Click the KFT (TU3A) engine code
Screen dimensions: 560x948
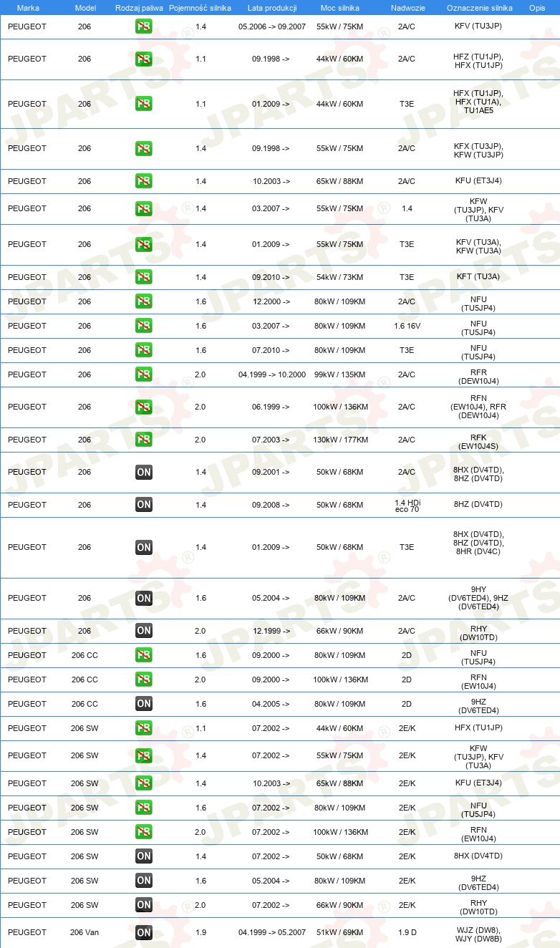[x=478, y=277]
